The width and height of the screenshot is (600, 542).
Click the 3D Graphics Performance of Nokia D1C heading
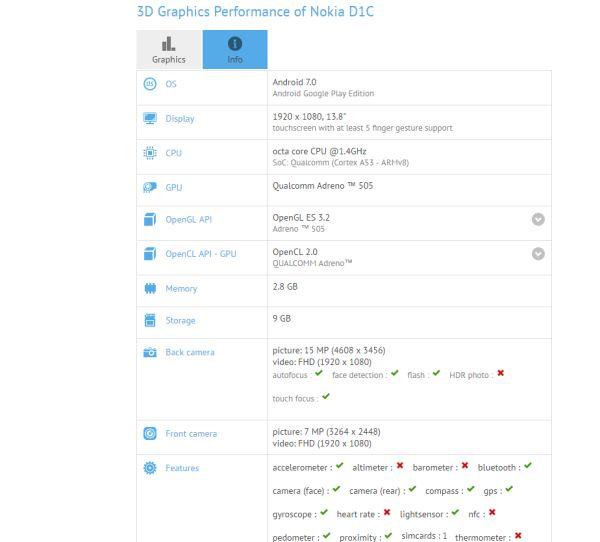255,11
